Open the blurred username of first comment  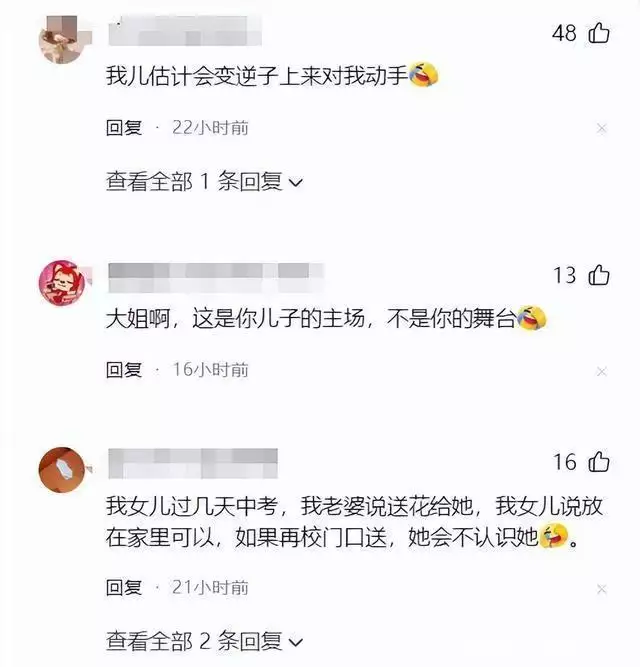pyautogui.click(x=185, y=31)
